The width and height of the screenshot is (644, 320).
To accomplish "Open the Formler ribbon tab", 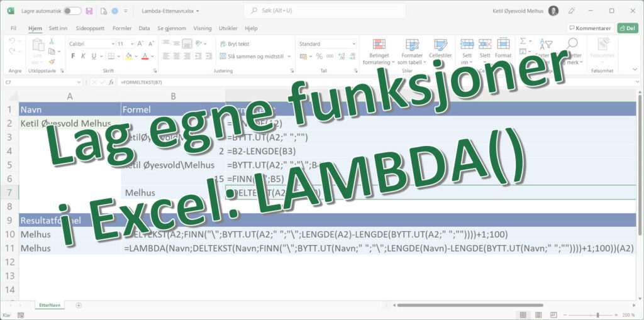I will coord(122,28).
